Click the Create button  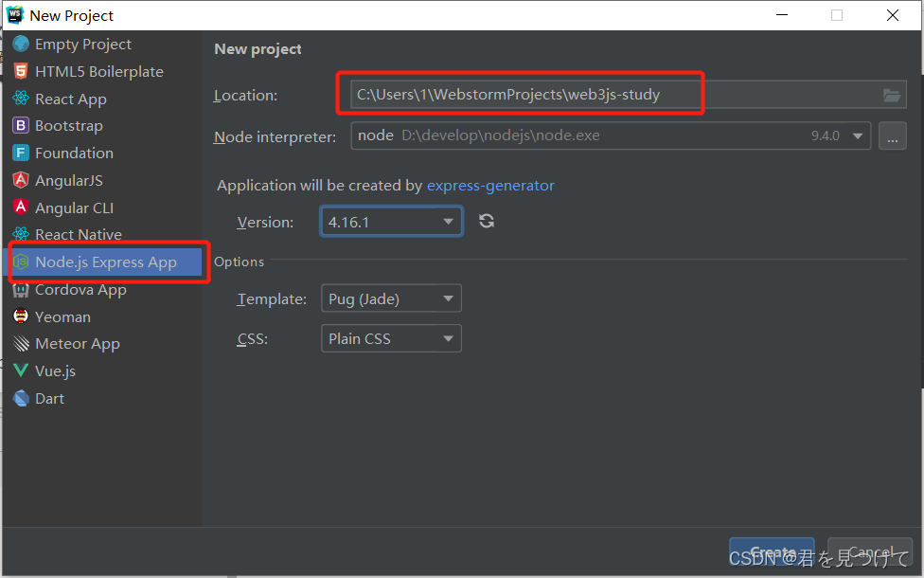point(773,552)
